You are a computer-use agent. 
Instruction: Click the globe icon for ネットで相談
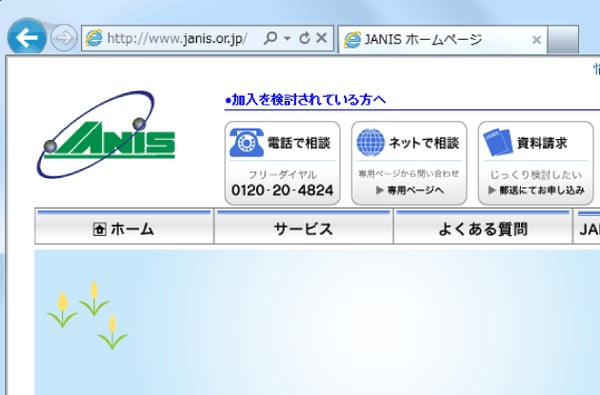[370, 142]
